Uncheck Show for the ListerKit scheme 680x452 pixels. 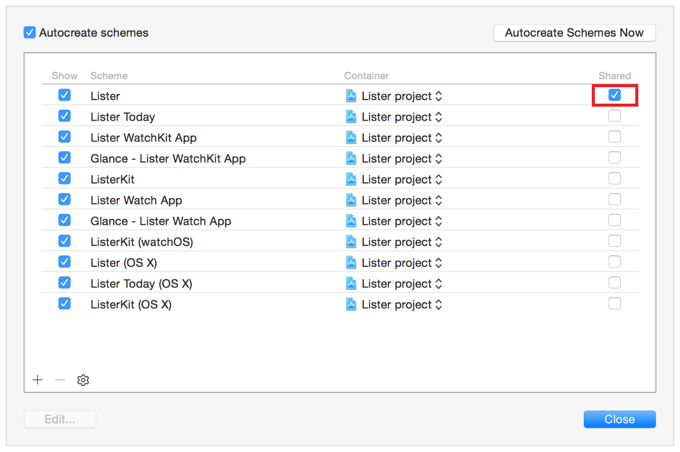point(65,178)
